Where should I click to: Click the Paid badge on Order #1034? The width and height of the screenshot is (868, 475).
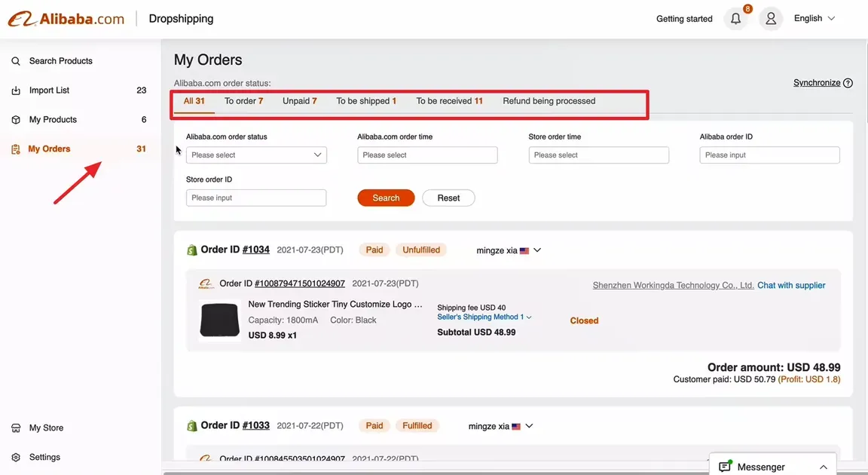(374, 250)
